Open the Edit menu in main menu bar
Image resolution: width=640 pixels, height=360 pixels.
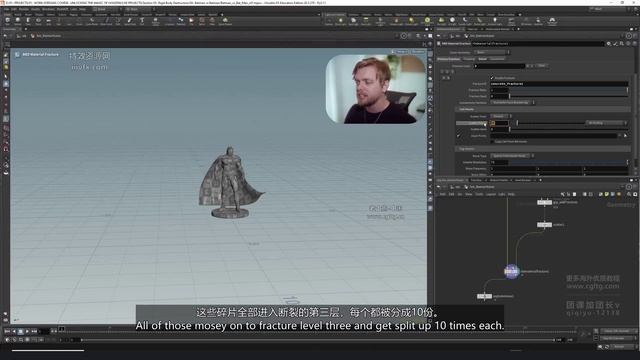(x=14, y=9)
